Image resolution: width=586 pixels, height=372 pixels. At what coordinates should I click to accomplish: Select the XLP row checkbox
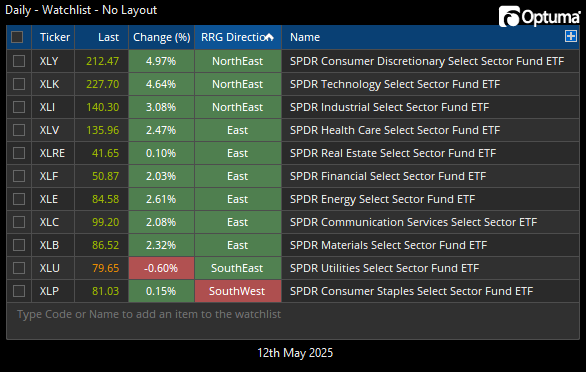point(19,291)
